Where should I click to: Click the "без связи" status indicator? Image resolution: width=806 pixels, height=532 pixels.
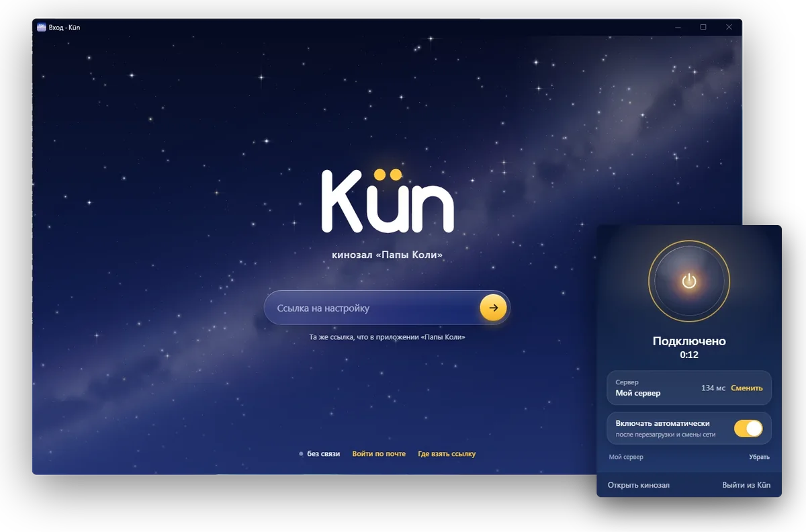click(x=320, y=454)
